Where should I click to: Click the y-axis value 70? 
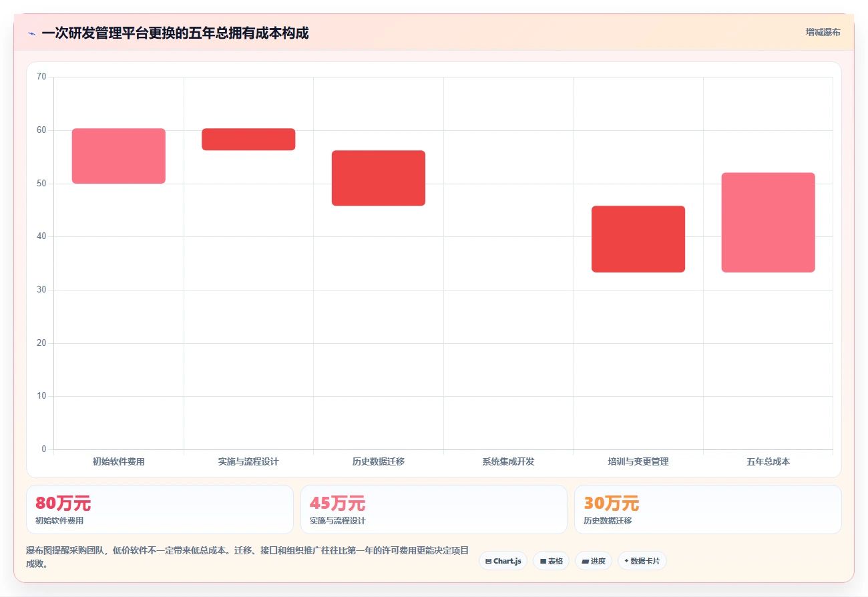(x=41, y=77)
